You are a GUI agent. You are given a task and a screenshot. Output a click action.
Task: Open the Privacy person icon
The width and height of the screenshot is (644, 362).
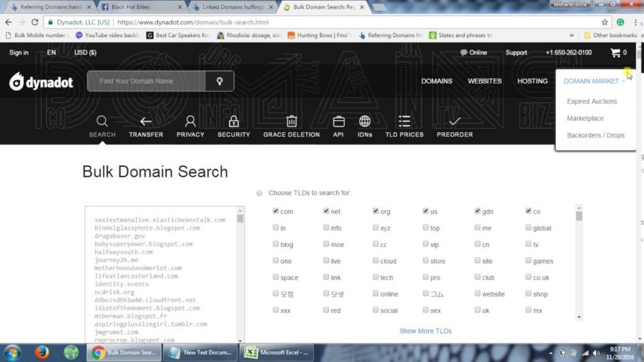click(x=190, y=121)
